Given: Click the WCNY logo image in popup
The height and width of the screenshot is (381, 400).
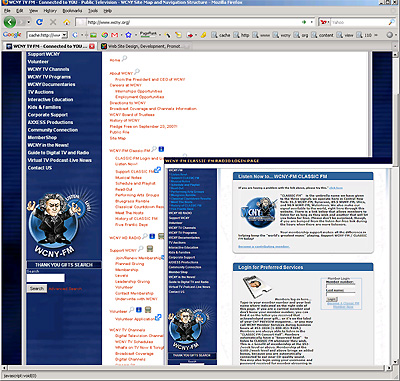Looking at the screenshot, I should (x=258, y=212).
